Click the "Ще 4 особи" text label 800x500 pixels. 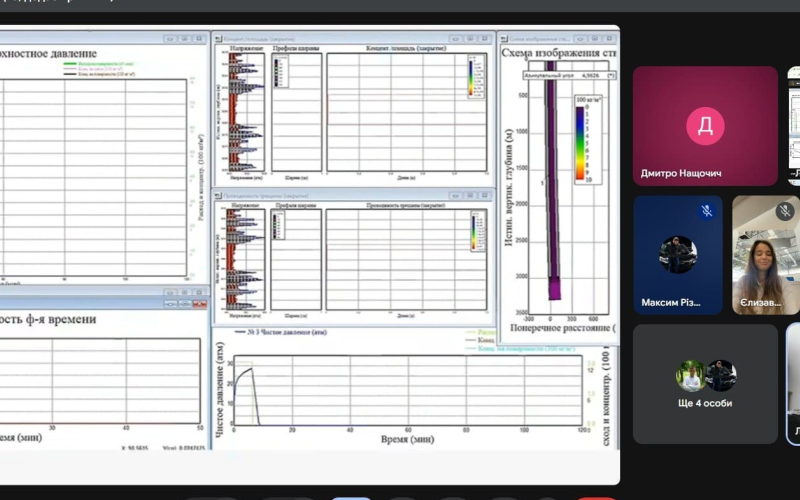pos(705,403)
